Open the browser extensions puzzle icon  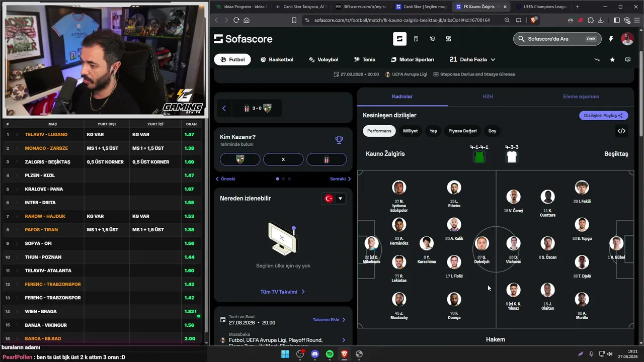(591, 20)
